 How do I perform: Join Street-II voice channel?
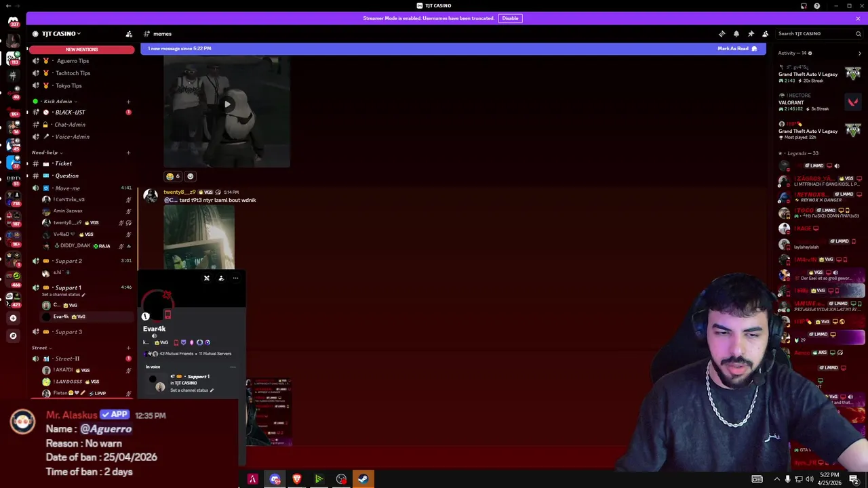point(81,359)
